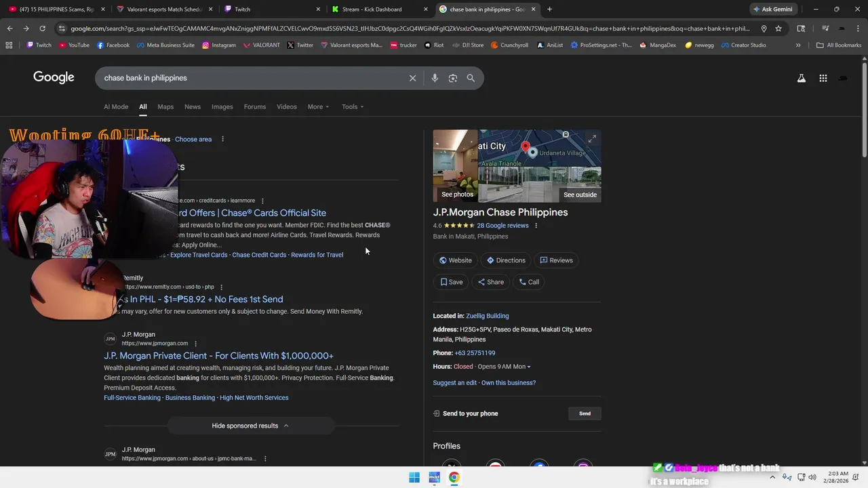Image resolution: width=868 pixels, height=488 pixels.
Task: Reload the current page
Action: 42,28
